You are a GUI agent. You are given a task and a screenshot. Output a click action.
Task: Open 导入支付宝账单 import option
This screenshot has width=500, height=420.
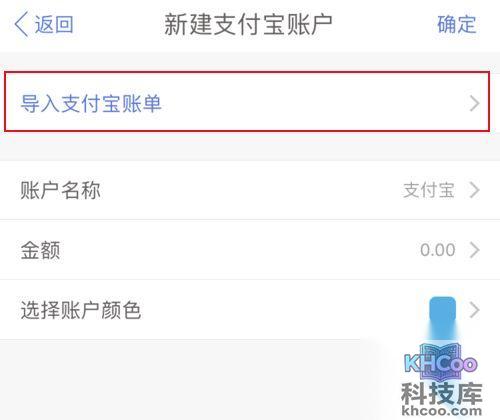91,103
